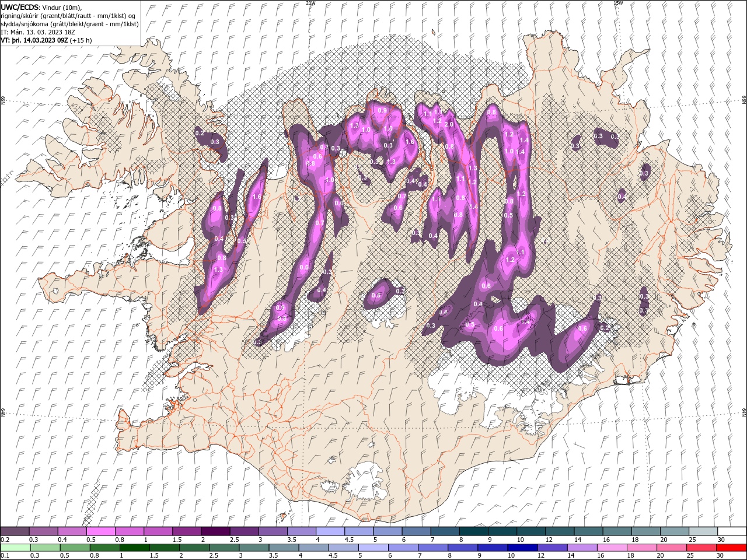Screen dimensions: 747x560
Task: Pick upper legend swatch between 1 and 1.5
Action: [x=158, y=531]
